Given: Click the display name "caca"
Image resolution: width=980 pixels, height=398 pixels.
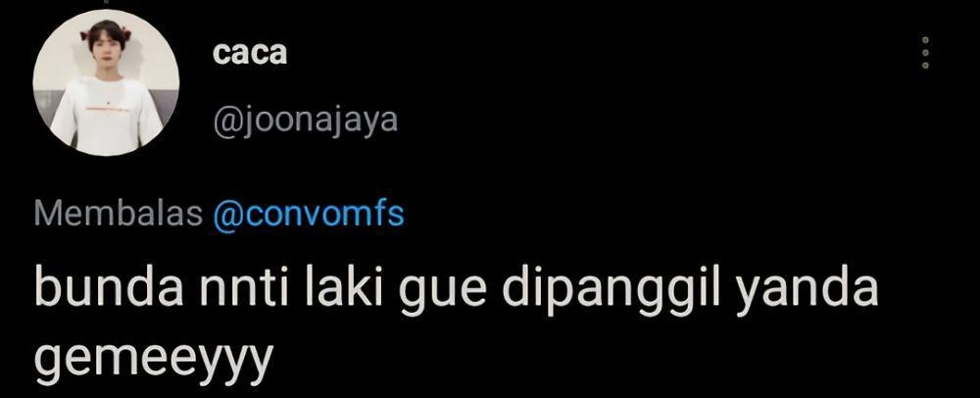Looking at the screenshot, I should (249, 54).
